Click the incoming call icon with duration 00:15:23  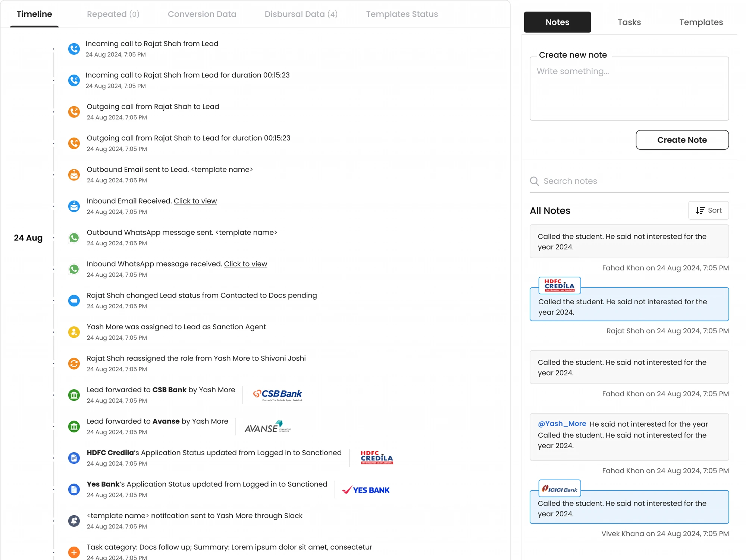click(x=74, y=80)
